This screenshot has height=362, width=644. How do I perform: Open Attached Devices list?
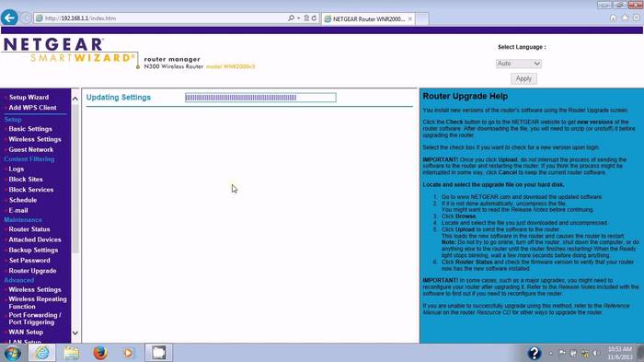[35, 239]
